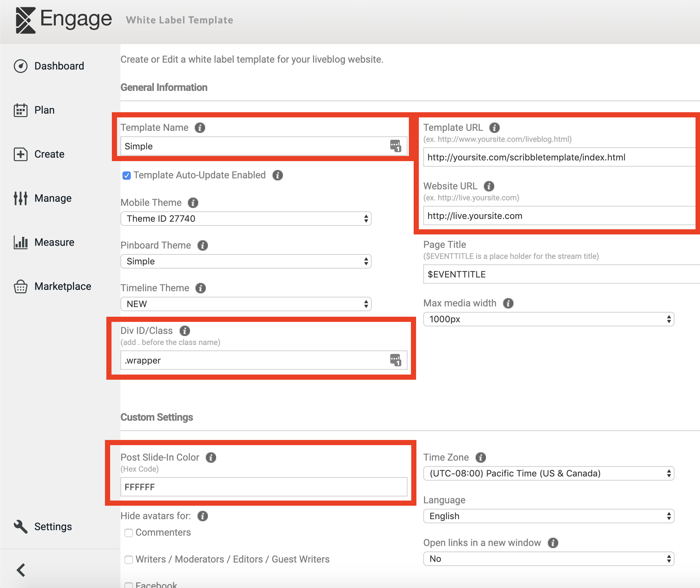Image resolution: width=700 pixels, height=588 pixels.
Task: Click the Measure bar chart icon
Action: pyautogui.click(x=21, y=242)
